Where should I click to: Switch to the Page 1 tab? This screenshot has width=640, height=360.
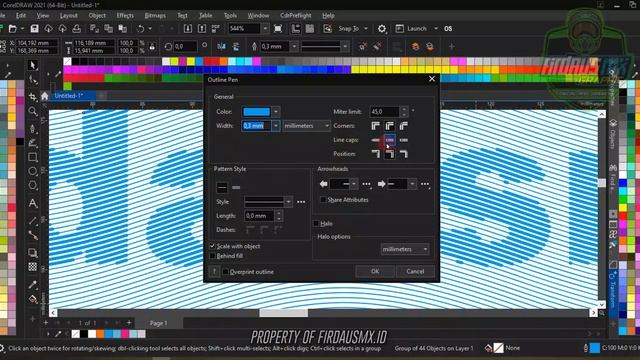point(158,323)
